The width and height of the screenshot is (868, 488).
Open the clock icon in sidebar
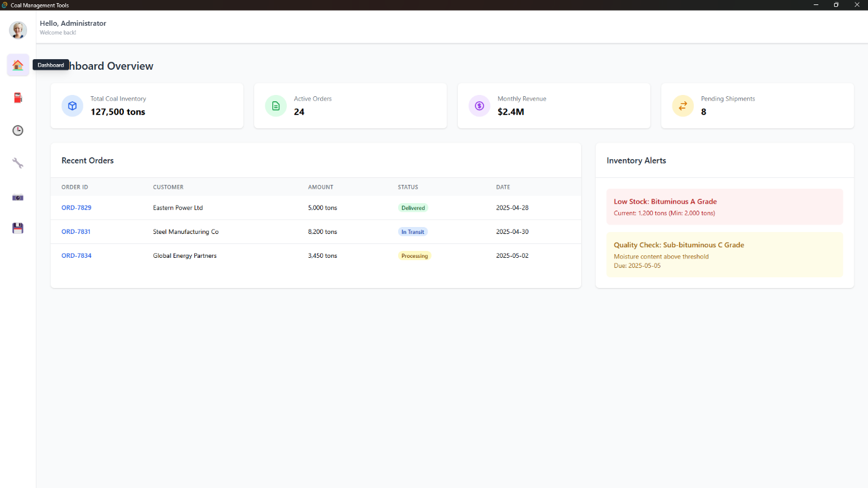[18, 130]
